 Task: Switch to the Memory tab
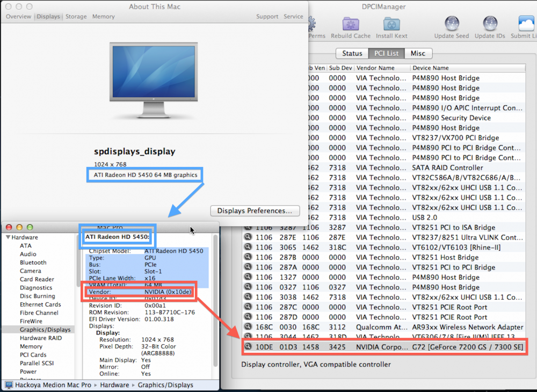click(x=104, y=17)
